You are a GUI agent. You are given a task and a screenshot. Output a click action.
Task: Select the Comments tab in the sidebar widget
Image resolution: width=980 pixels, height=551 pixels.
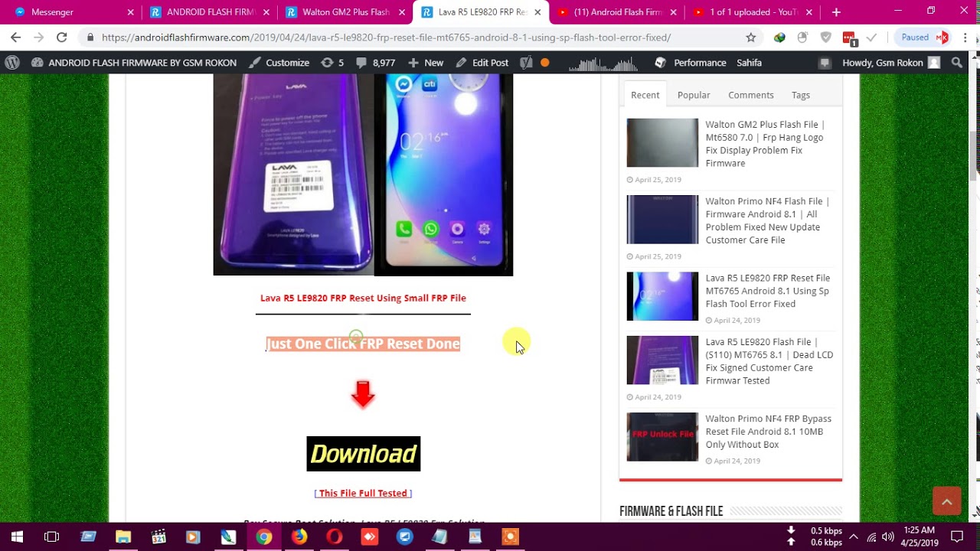click(x=750, y=95)
